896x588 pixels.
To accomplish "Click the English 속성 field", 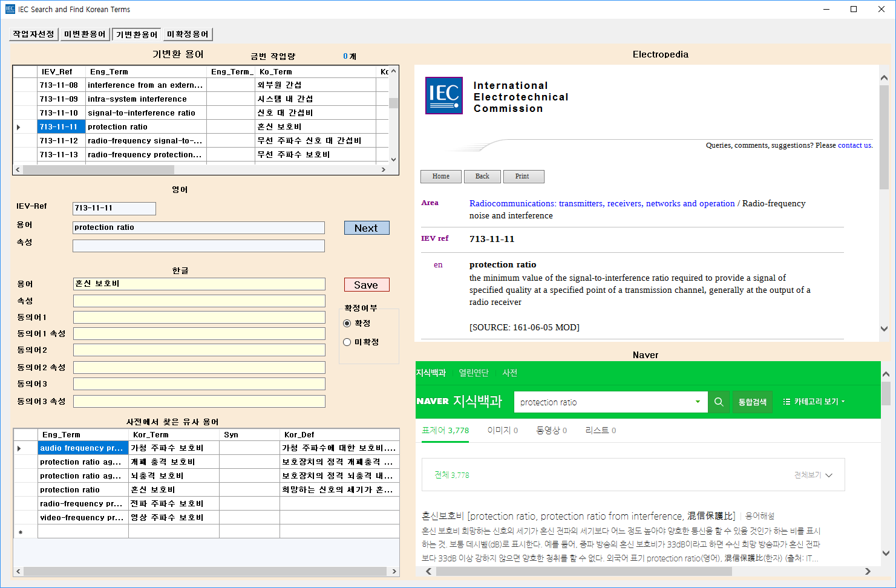I will pyautogui.click(x=198, y=246).
